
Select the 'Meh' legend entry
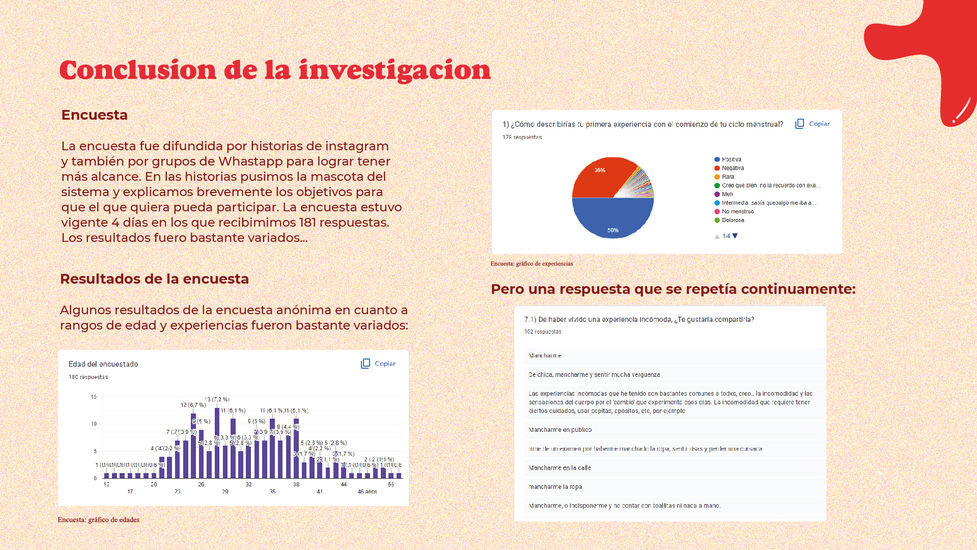724,194
